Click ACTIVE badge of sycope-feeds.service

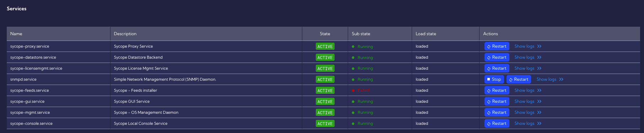pos(325,90)
